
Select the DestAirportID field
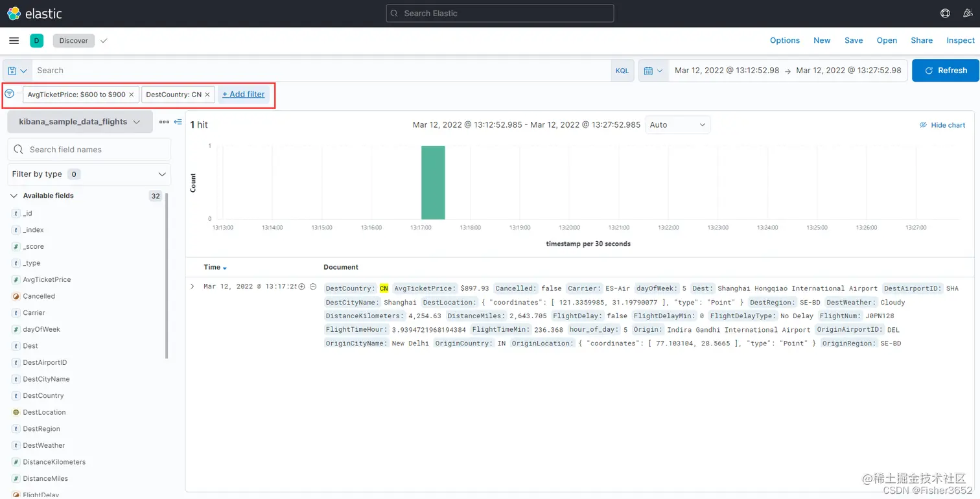45,362
